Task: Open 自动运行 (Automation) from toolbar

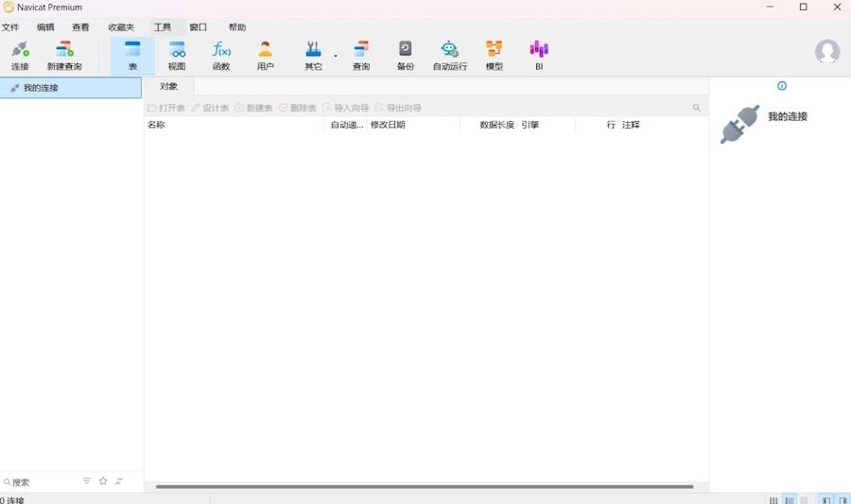Action: coord(450,56)
